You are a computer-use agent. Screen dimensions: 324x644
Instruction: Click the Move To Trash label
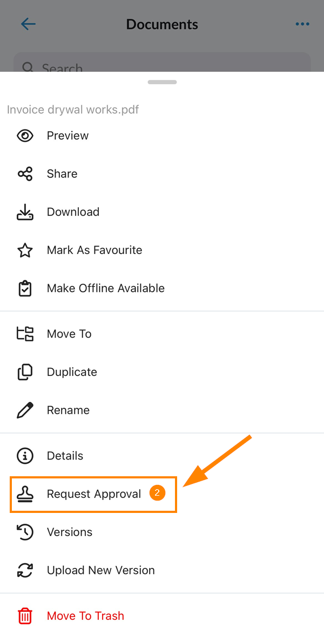pyautogui.click(x=85, y=616)
